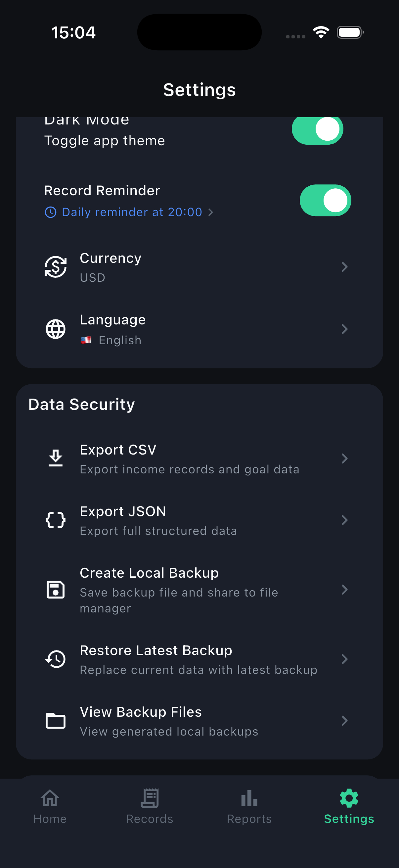Switch to the Home tab

pyautogui.click(x=50, y=806)
